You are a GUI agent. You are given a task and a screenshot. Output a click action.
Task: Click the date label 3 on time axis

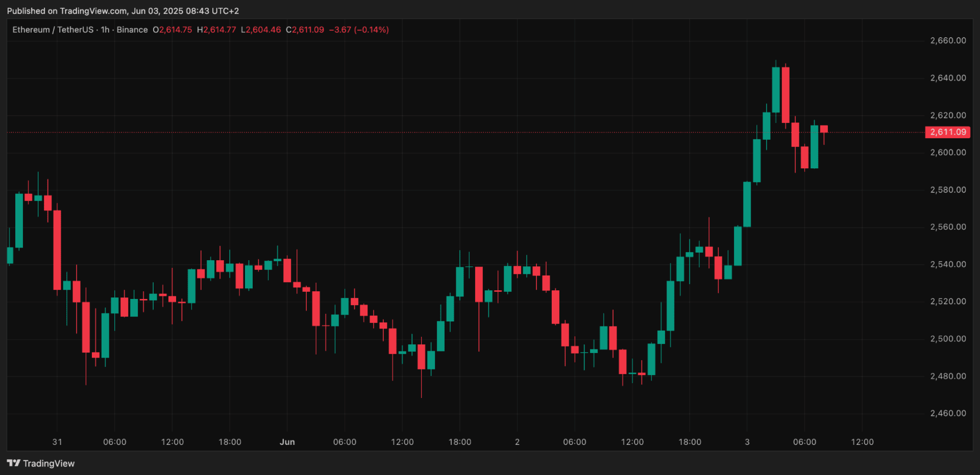tap(747, 442)
